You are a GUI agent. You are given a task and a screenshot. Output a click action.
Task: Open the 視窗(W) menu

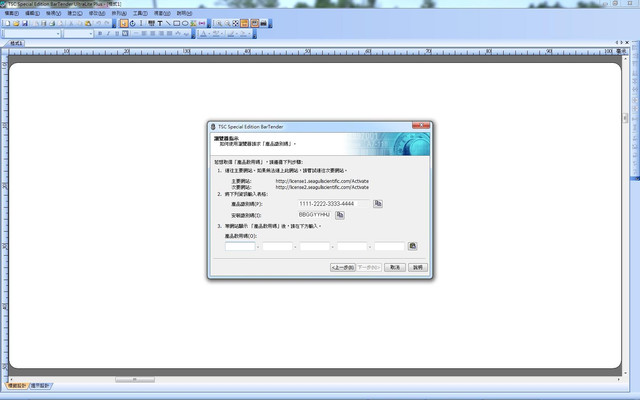click(162, 13)
